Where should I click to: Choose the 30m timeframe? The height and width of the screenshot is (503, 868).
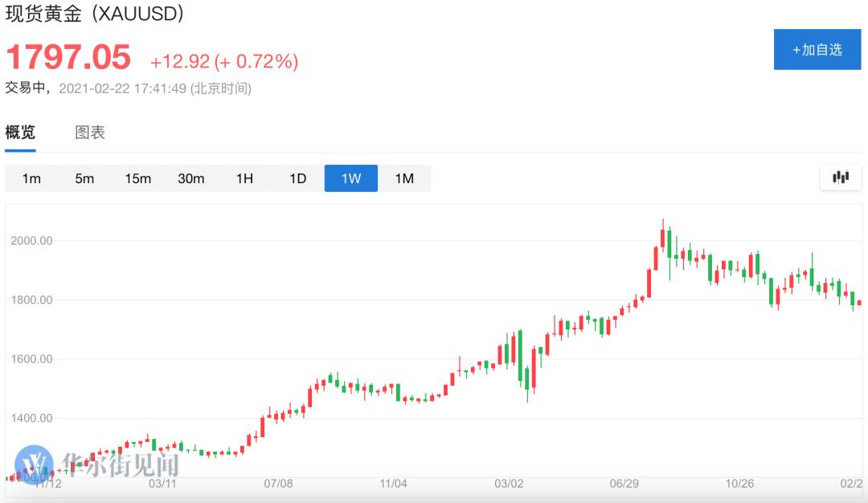tap(191, 178)
